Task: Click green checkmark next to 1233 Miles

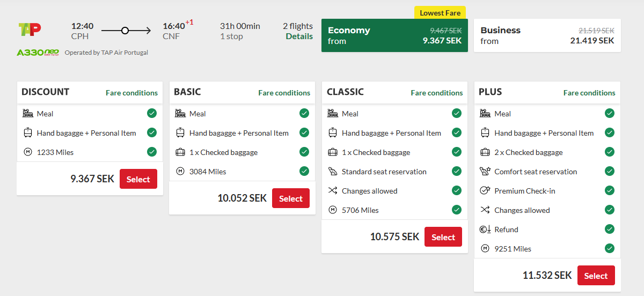Action: (152, 152)
